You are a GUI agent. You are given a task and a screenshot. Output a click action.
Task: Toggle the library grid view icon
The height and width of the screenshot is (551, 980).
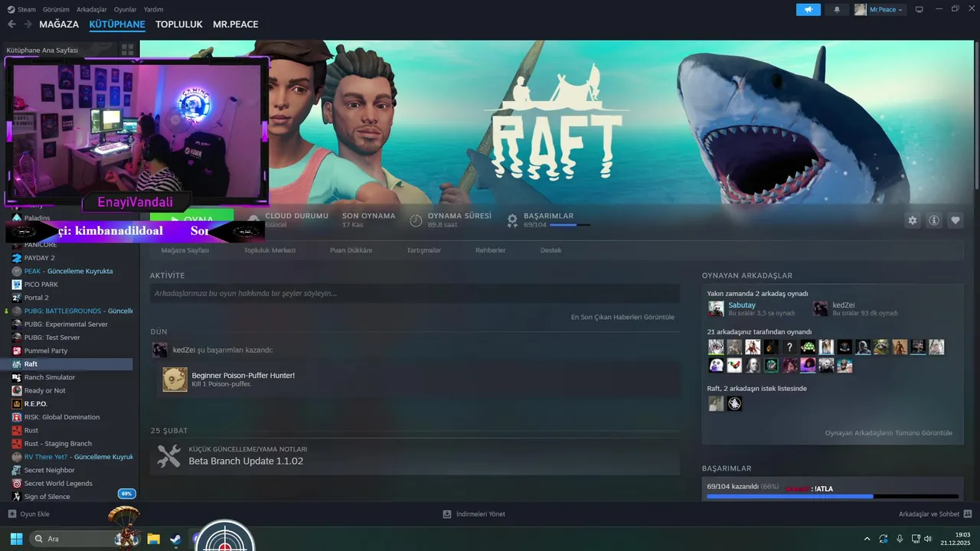127,50
